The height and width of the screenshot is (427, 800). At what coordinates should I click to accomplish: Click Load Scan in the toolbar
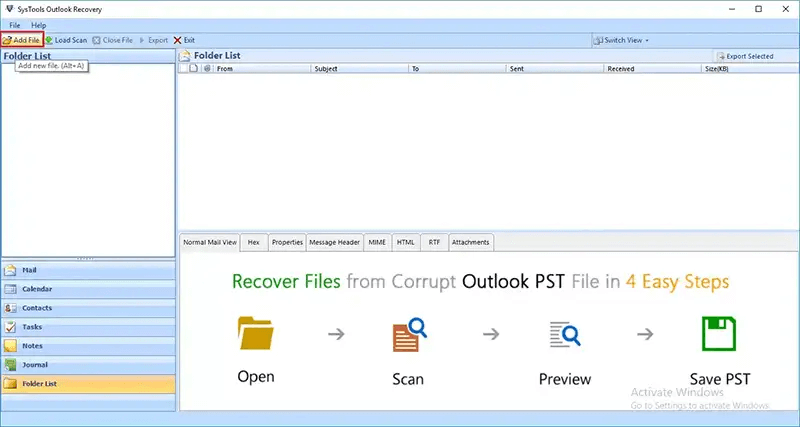[x=66, y=40]
